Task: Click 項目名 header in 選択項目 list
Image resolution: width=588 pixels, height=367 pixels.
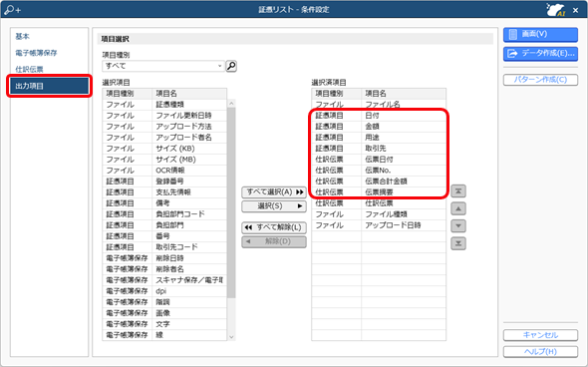Action: 189,94
